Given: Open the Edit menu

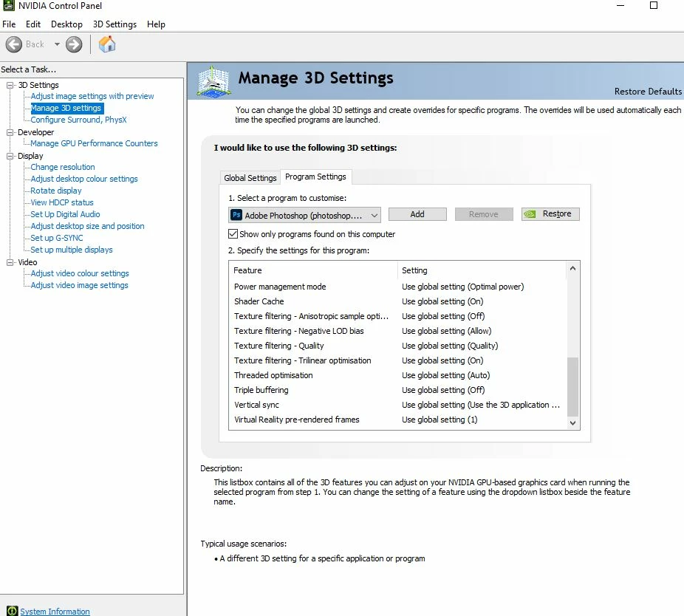Looking at the screenshot, I should point(33,24).
